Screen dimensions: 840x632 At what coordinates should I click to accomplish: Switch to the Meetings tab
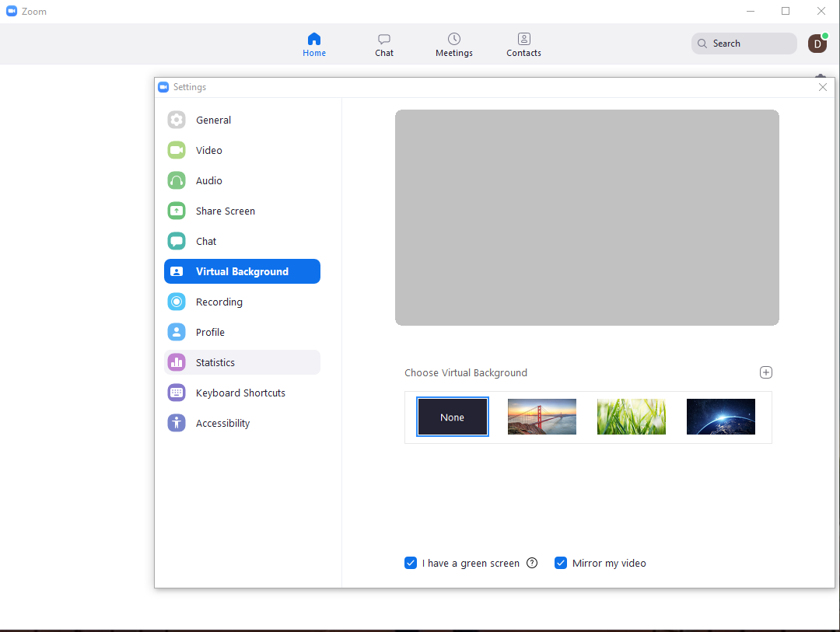pos(454,44)
